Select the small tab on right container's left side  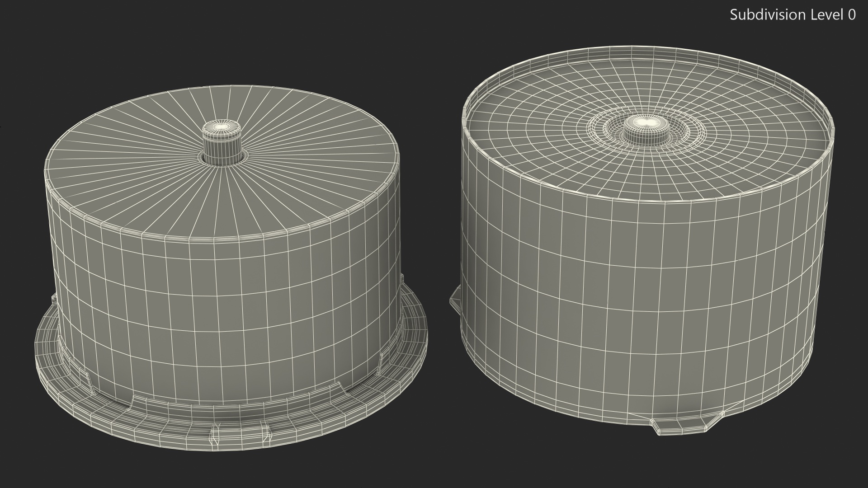pos(455,299)
